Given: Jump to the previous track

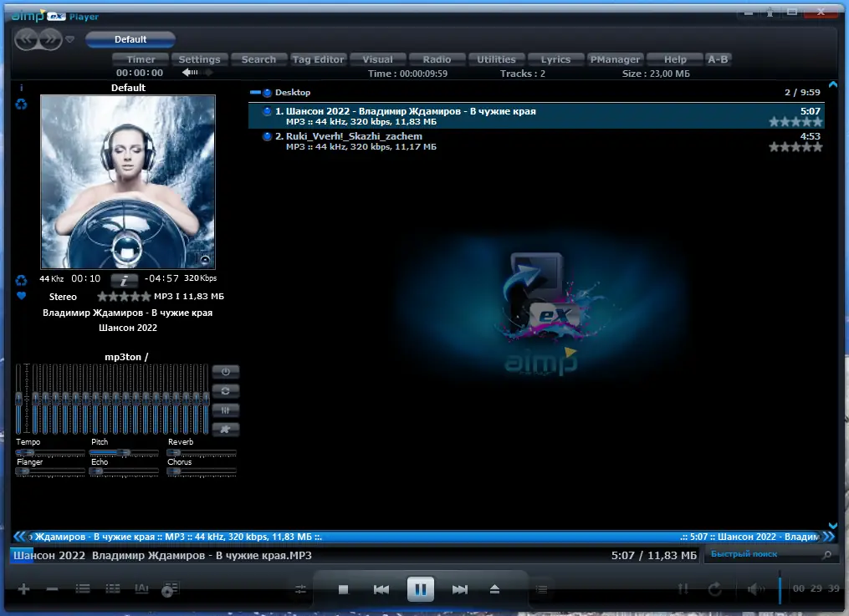Looking at the screenshot, I should (x=381, y=589).
